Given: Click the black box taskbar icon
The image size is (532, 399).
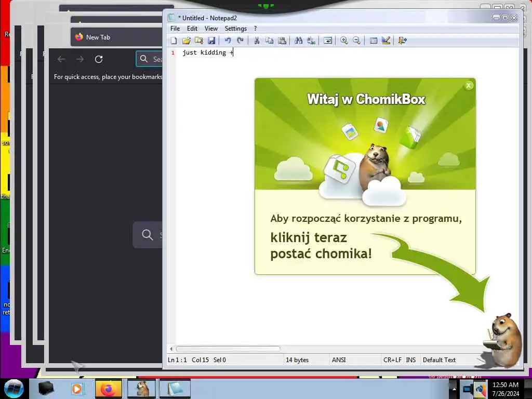Looking at the screenshot, I should click(x=46, y=389).
